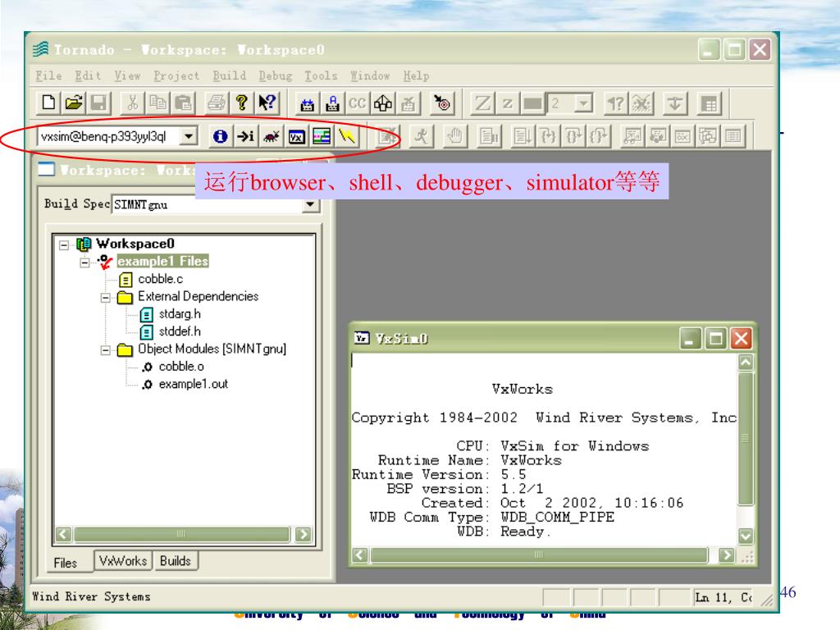Cut selection with the scissors icon
The width and height of the screenshot is (840, 630).
click(132, 103)
